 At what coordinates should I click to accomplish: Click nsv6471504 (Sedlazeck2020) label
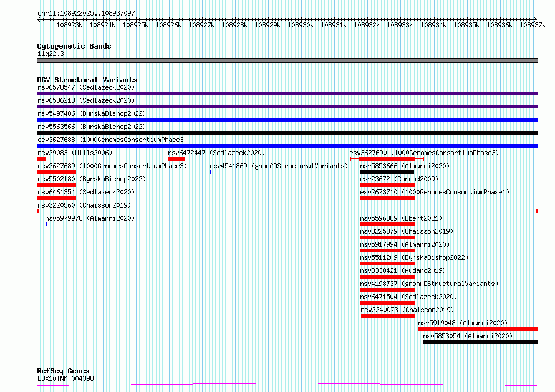408,297
